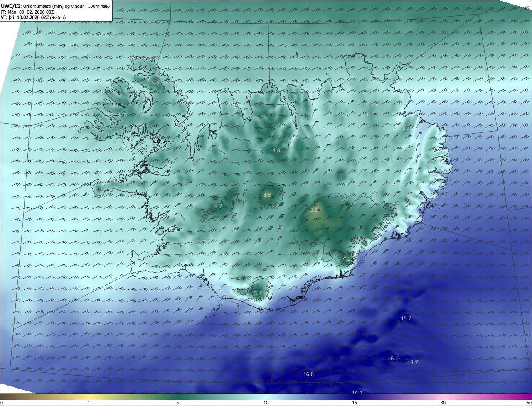The image size is (532, 406).
Task: Click the 4.7 value on the western glacier
Action: (218, 206)
